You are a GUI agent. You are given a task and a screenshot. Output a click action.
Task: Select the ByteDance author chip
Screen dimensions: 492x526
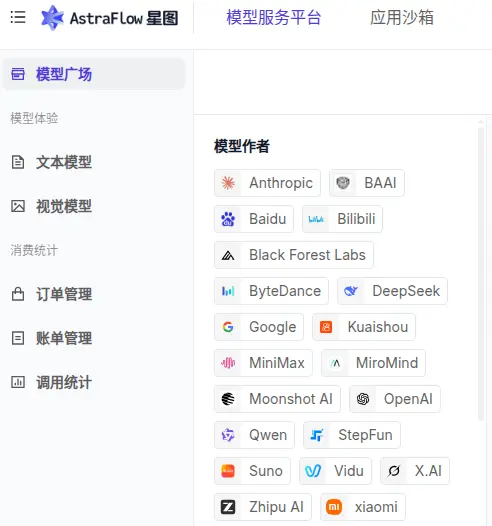(271, 291)
